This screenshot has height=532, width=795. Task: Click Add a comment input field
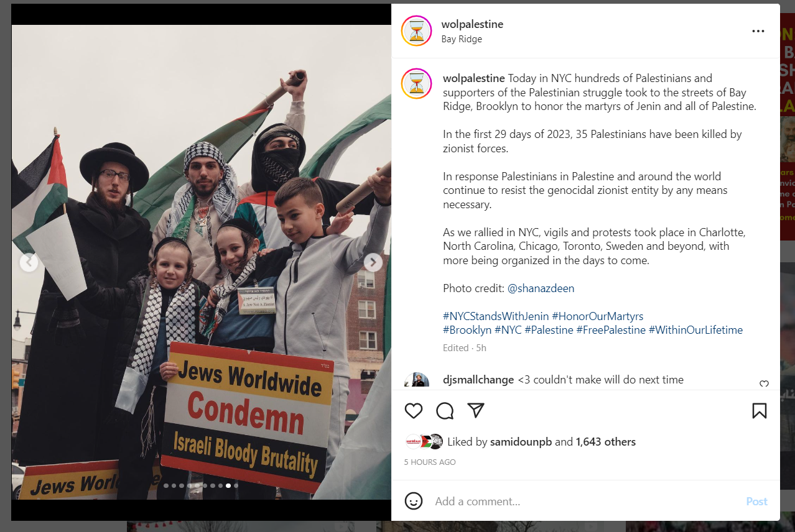(x=585, y=501)
